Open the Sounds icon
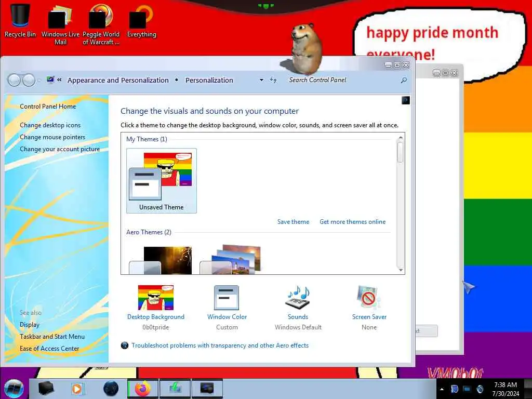 pyautogui.click(x=298, y=298)
